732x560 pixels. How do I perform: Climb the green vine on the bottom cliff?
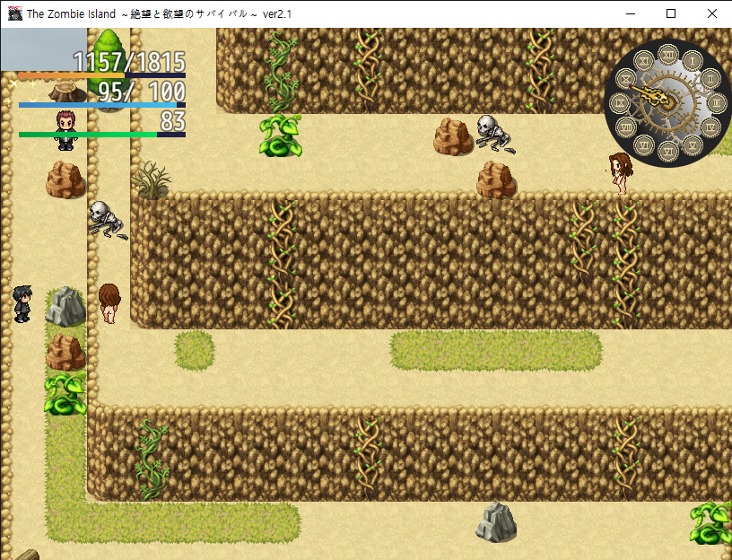[x=152, y=460]
